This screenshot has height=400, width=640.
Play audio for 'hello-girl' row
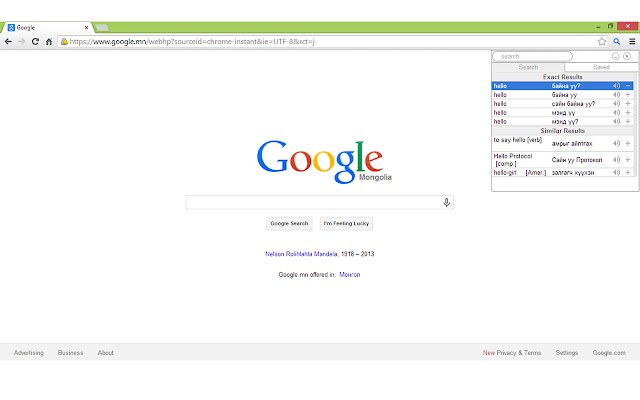[616, 173]
